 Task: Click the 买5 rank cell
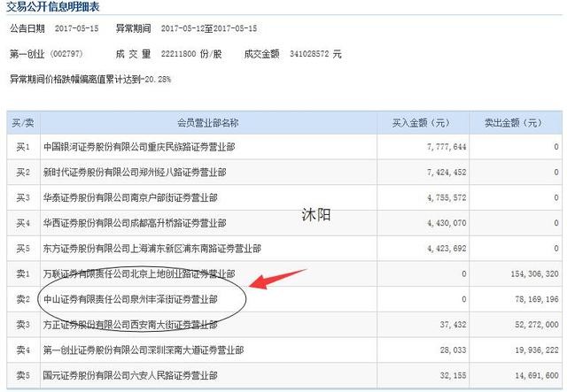pos(23,249)
